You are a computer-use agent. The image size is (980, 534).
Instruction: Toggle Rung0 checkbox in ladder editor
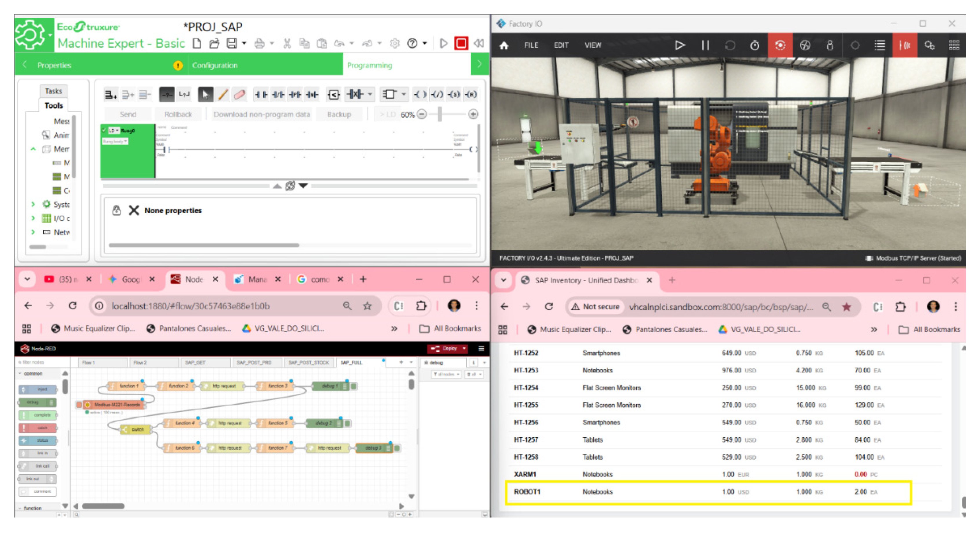[104, 130]
